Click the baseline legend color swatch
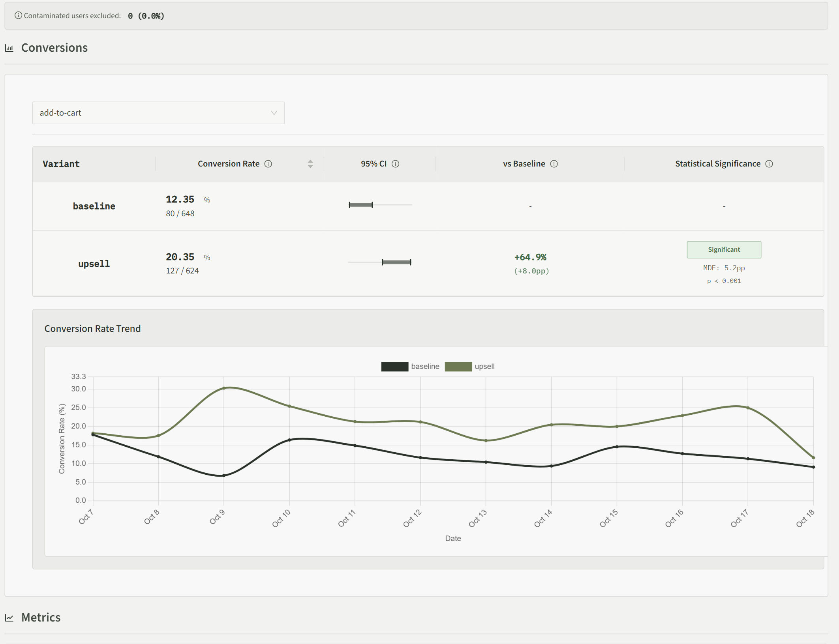 coord(394,367)
